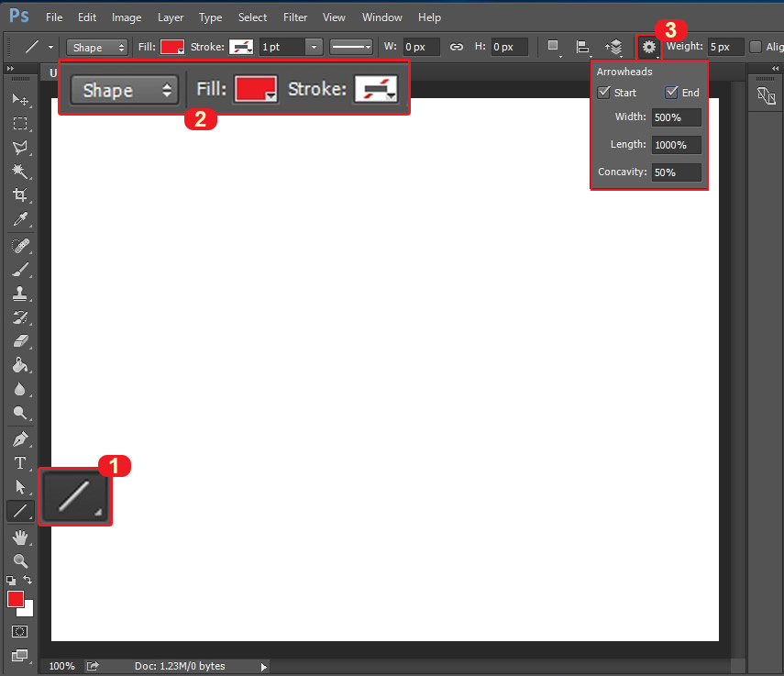Click the white background color swatch
Viewport: 784px width, 676px height.
(28, 612)
